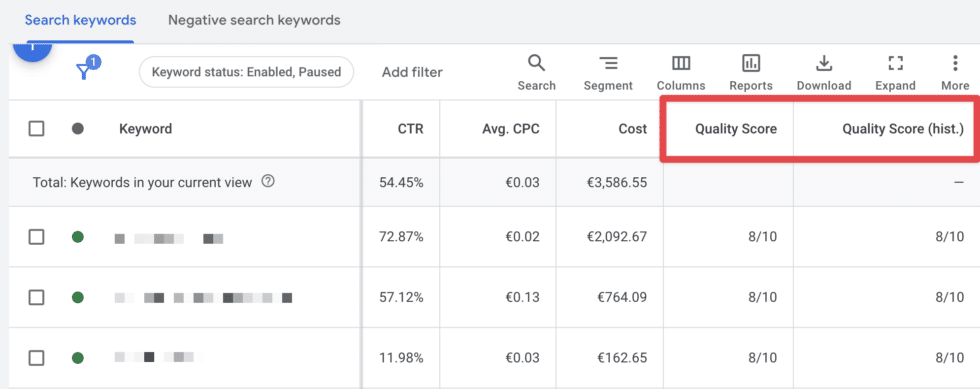Open the Segment menu icon
The height and width of the screenshot is (389, 980).
point(608,63)
